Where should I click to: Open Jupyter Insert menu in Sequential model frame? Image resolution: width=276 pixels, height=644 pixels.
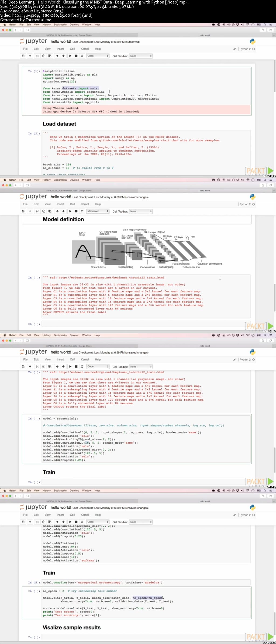pos(60,359)
